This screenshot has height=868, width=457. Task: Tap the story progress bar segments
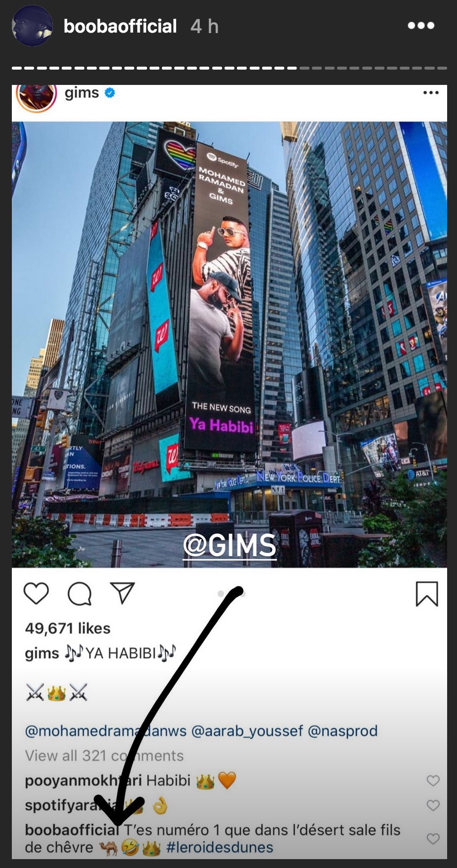pos(229,68)
